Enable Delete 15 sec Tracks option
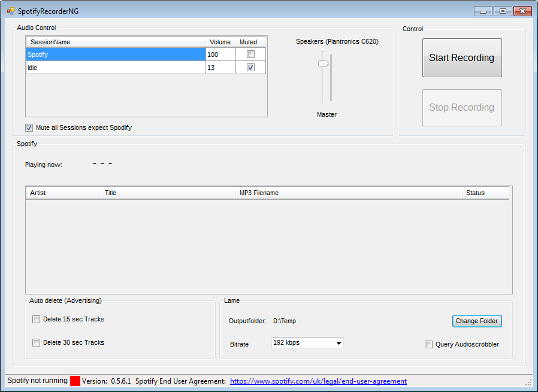 tap(36, 320)
